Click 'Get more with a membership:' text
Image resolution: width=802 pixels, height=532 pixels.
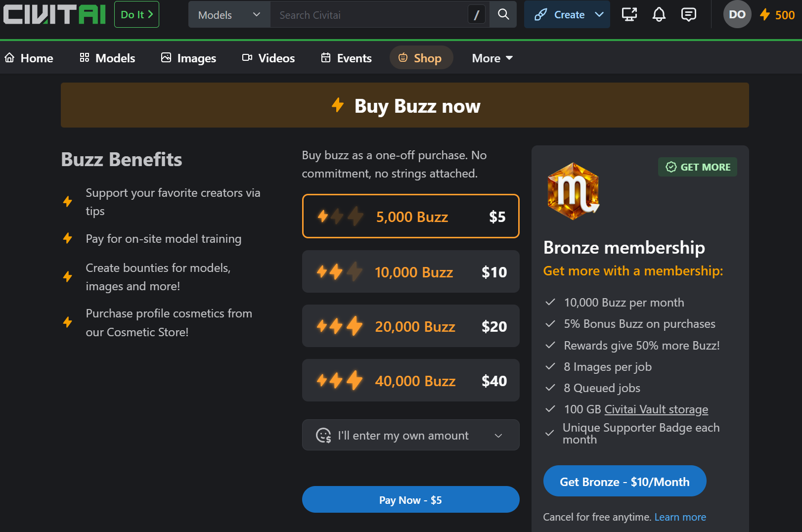click(633, 270)
